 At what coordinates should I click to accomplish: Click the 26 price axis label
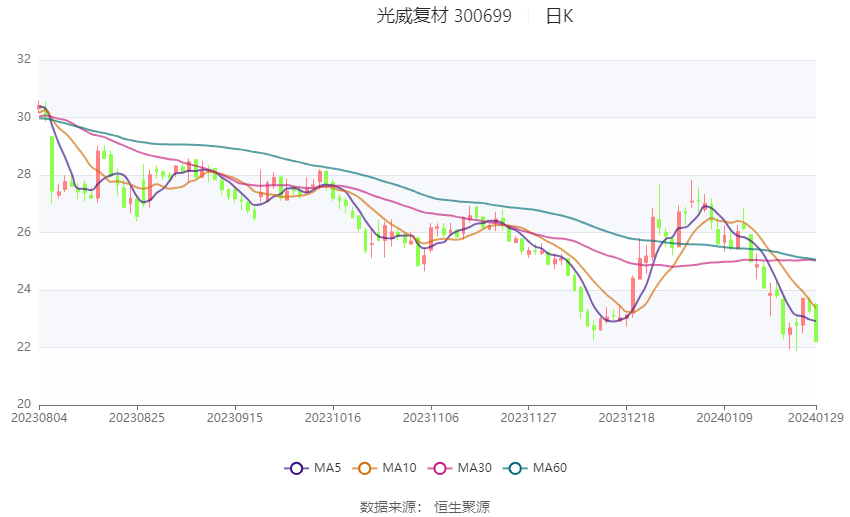24,232
